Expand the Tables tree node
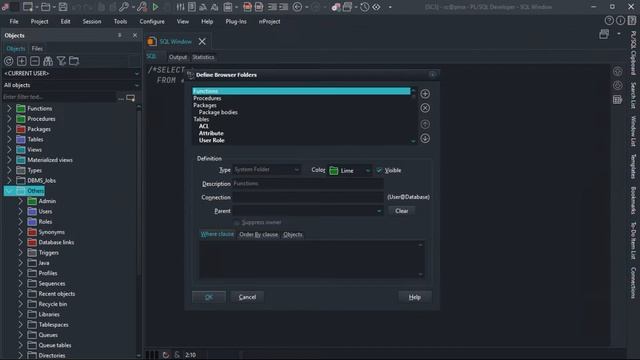This screenshot has width=640, height=360. pos(9,139)
